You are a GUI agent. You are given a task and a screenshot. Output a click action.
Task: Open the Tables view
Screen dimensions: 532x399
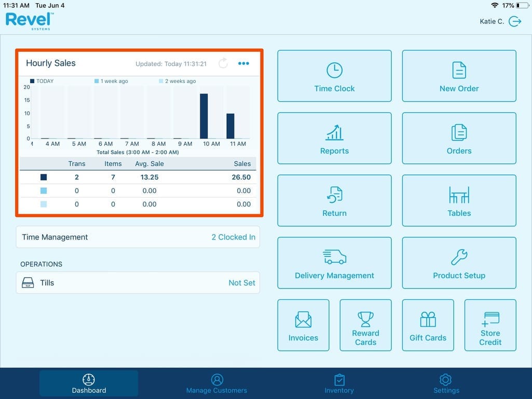[x=459, y=200]
